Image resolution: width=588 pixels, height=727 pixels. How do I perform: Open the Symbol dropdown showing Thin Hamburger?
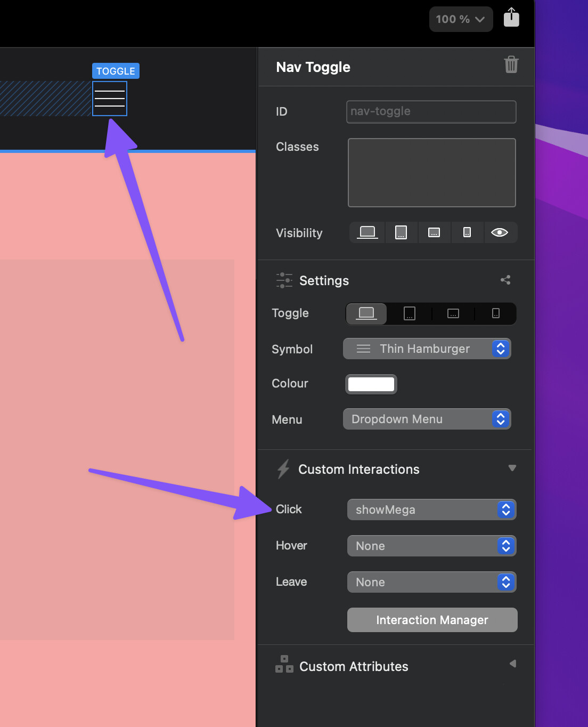[427, 349]
